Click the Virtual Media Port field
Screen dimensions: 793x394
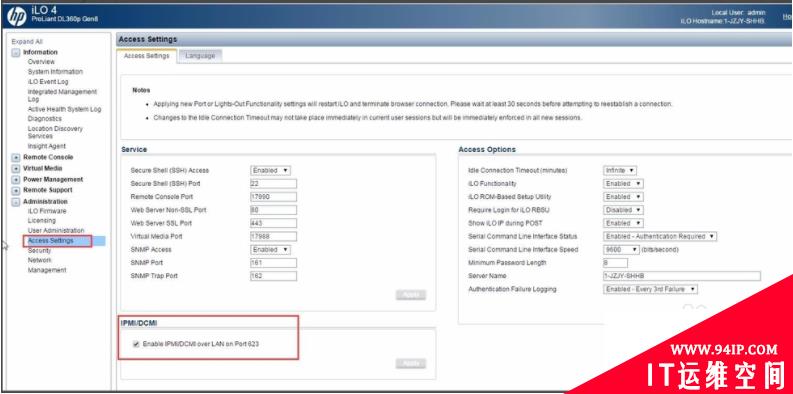coord(274,236)
